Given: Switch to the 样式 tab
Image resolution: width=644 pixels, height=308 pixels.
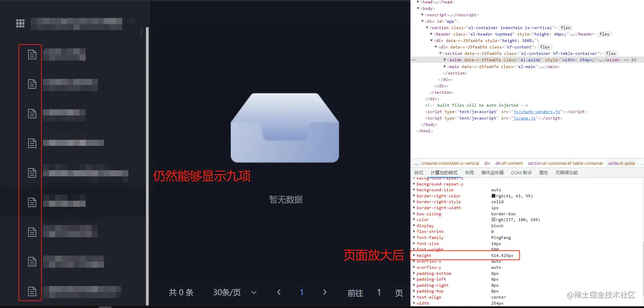Looking at the screenshot, I should click(419, 173).
